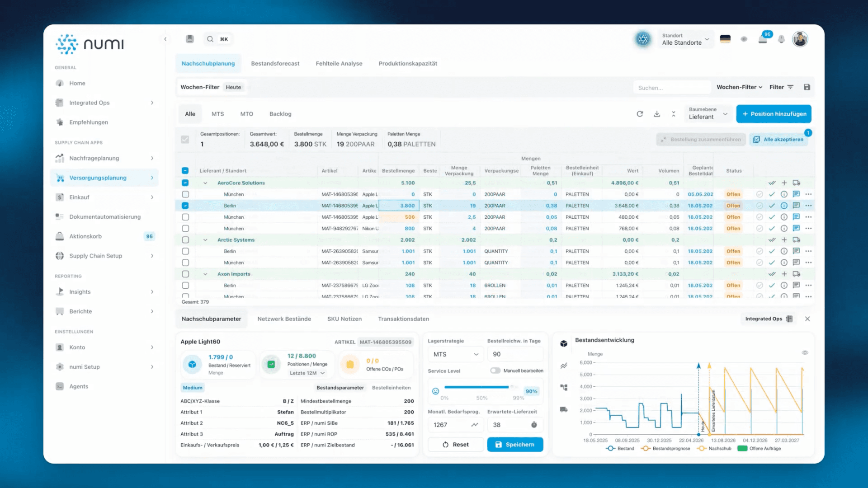Select the Backlog filter tab
The image size is (868, 488).
pos(280,114)
